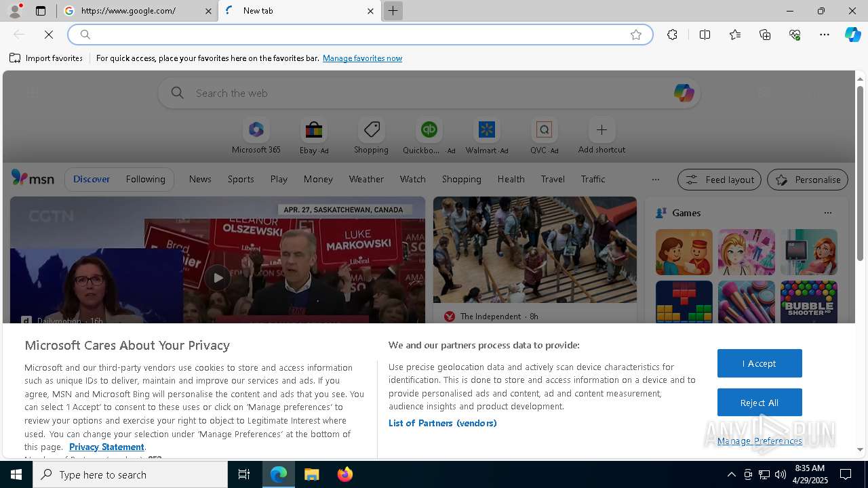868x488 pixels.
Task: Add this page to favorites star
Action: [636, 35]
